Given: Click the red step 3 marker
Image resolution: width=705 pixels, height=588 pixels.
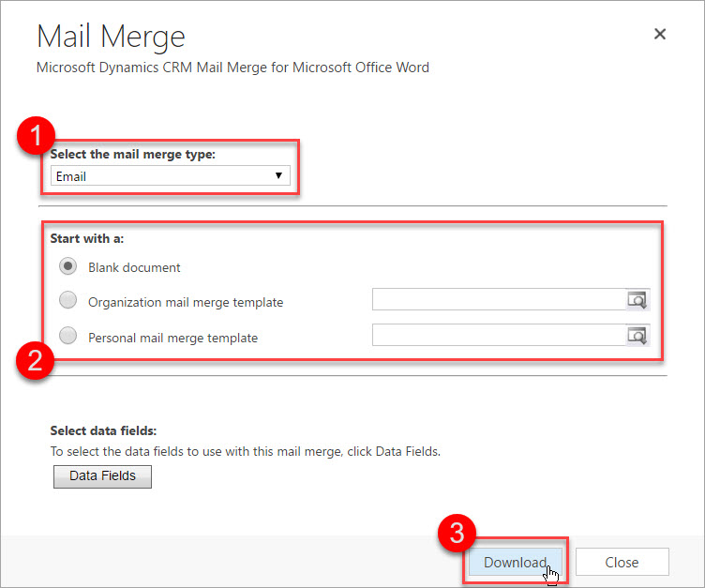Looking at the screenshot, I should (457, 533).
